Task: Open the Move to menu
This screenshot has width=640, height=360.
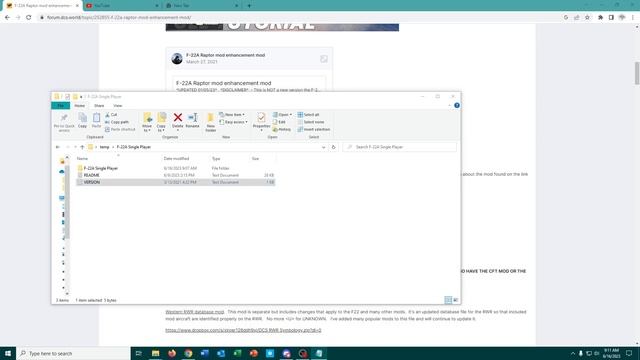Action: [147, 122]
